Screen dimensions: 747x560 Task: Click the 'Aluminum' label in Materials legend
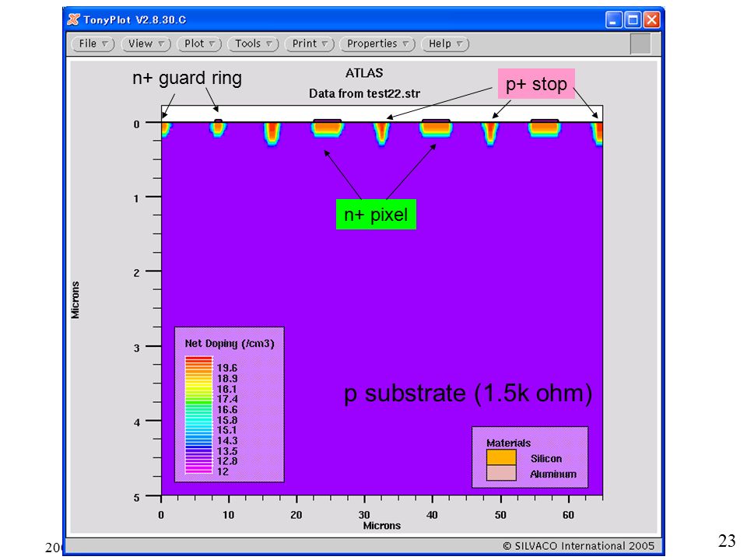(553, 474)
